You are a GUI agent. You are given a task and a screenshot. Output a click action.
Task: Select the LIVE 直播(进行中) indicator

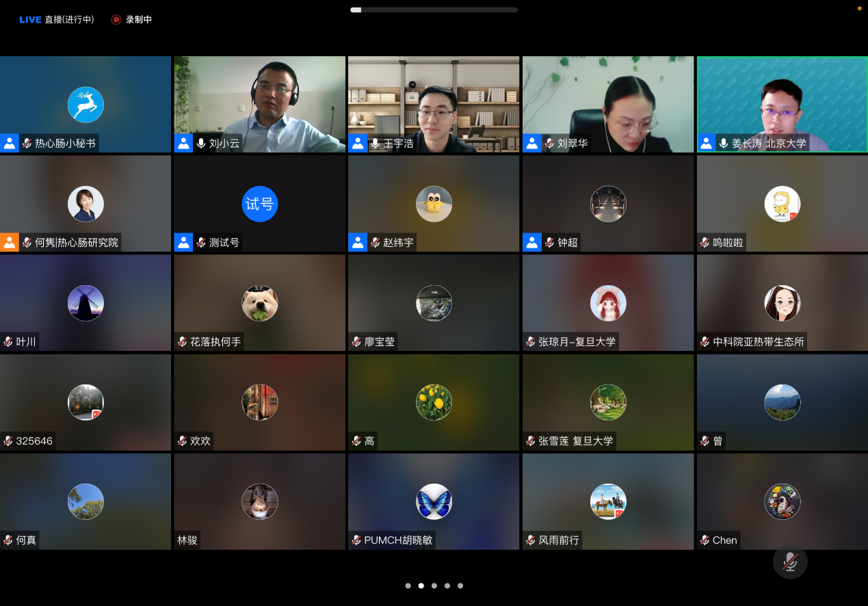56,19
